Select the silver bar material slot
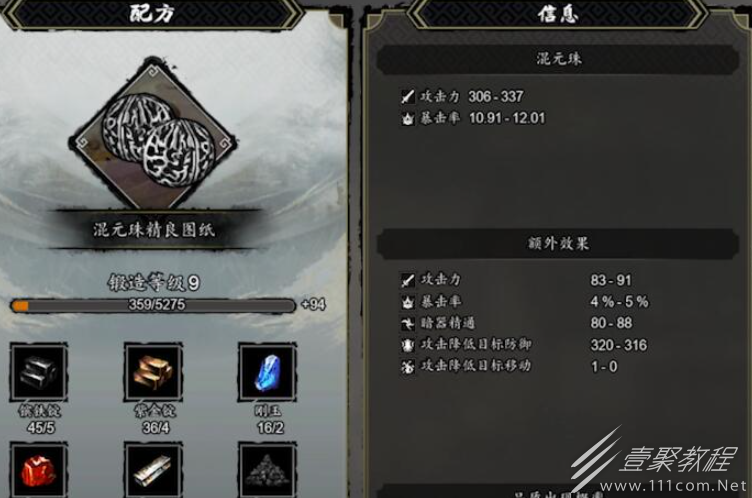Viewport: 752px width, 498px height. pyautogui.click(x=153, y=470)
